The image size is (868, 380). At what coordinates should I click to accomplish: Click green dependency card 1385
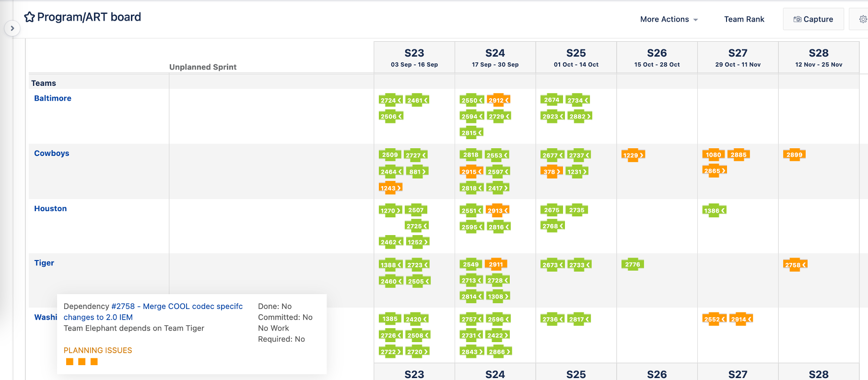(x=390, y=319)
